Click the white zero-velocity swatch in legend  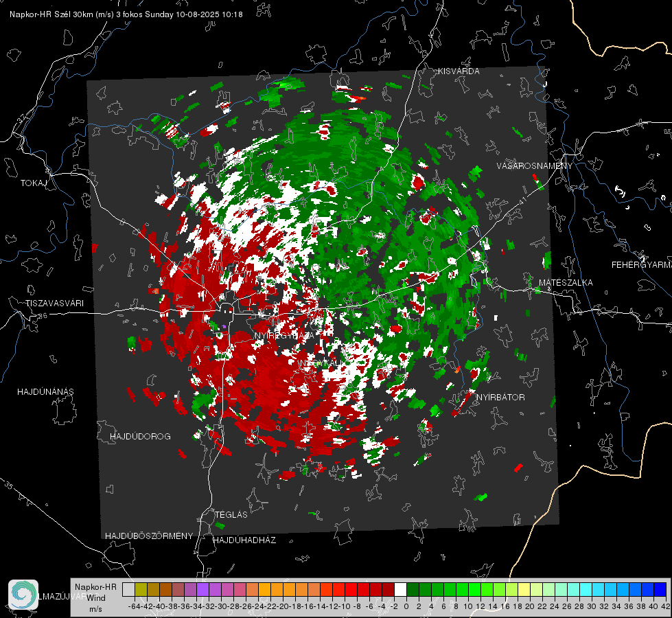point(400,589)
